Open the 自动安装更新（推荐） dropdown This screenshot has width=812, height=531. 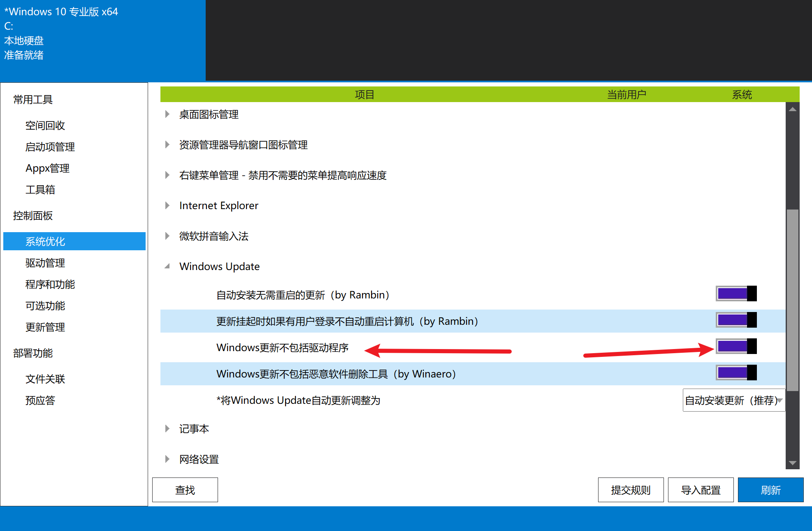pyautogui.click(x=734, y=400)
